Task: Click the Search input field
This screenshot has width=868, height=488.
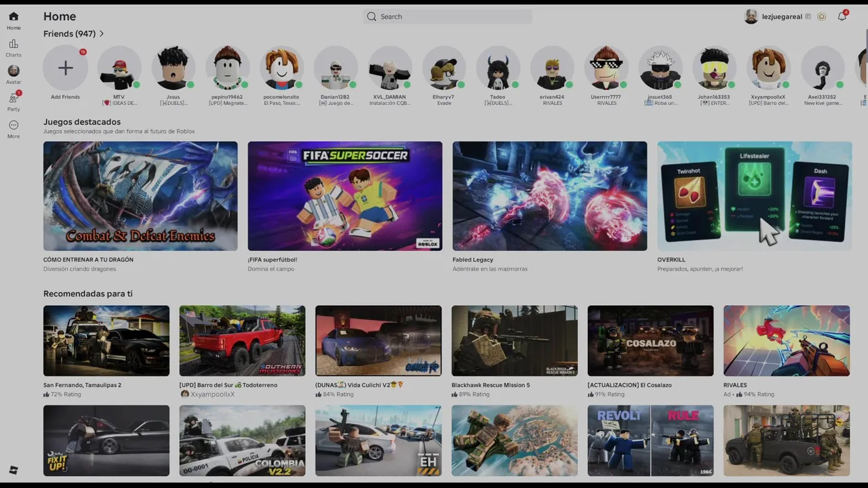Action: 448,16
